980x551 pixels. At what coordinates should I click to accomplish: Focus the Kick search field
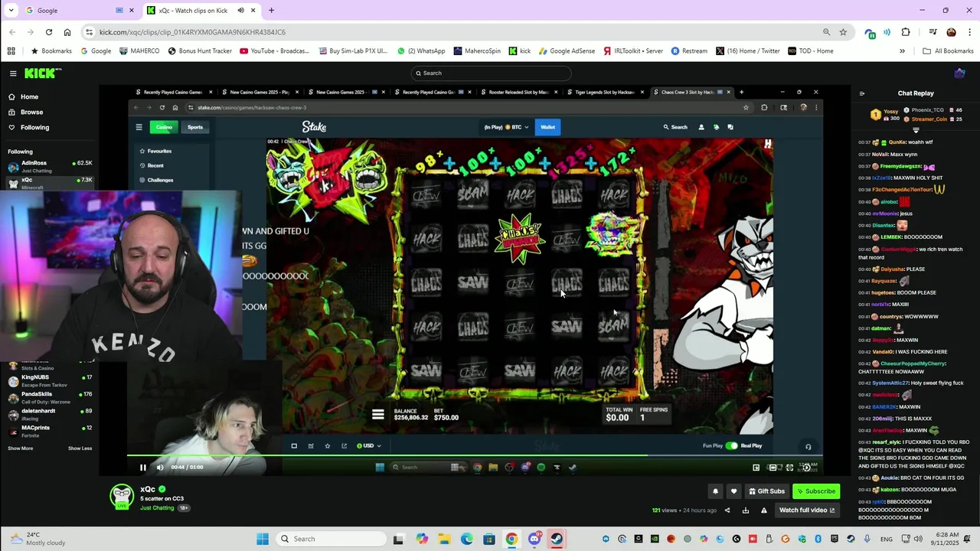click(x=490, y=73)
